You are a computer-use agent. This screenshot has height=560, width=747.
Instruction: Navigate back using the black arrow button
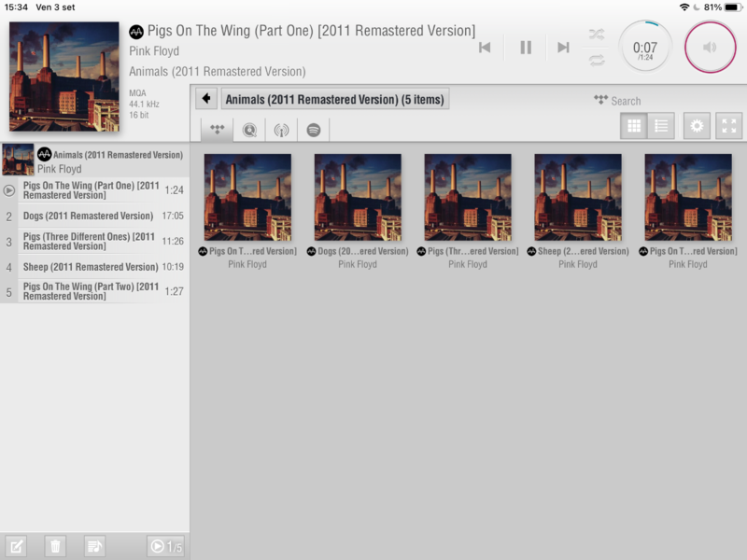[206, 99]
